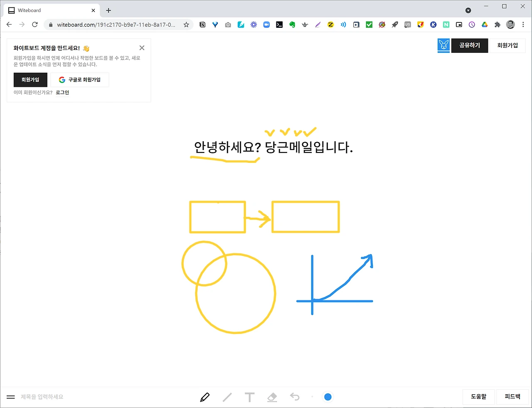Image resolution: width=532 pixels, height=408 pixels.
Task: Click the blue sound waves extension
Action: [x=343, y=25]
